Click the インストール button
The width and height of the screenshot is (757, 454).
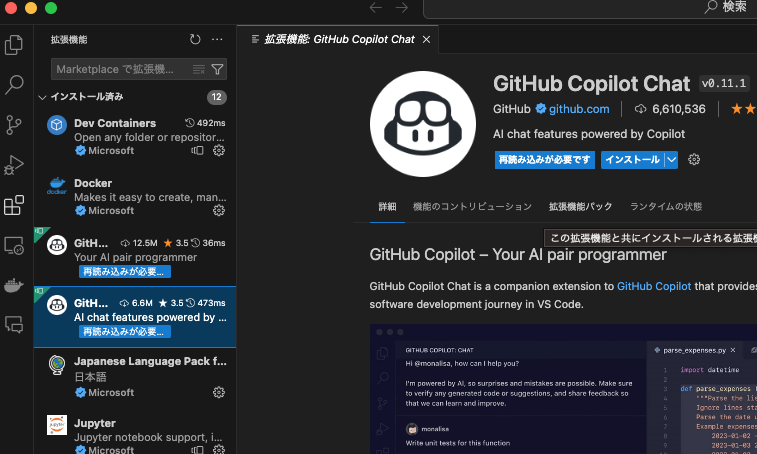[x=632, y=160]
